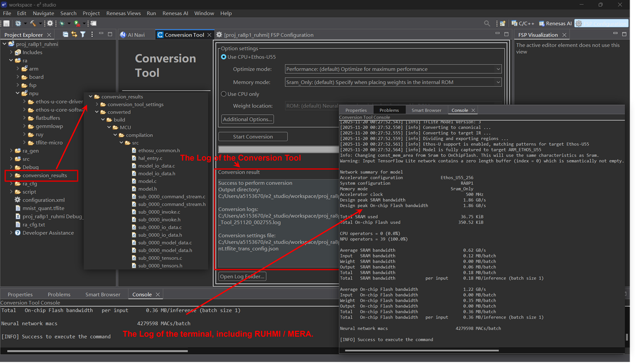Viewport: 635px width, 364px height.
Task: Click the Open Log Folder button
Action: pos(242,277)
